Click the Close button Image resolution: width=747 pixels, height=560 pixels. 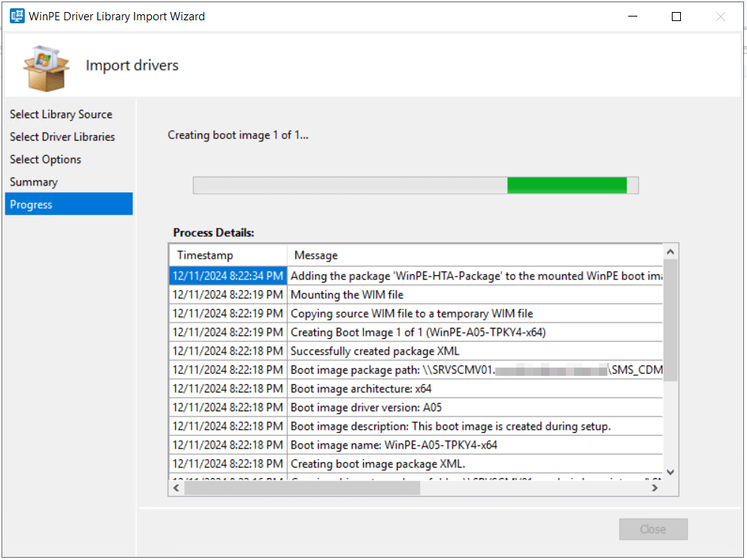click(652, 529)
